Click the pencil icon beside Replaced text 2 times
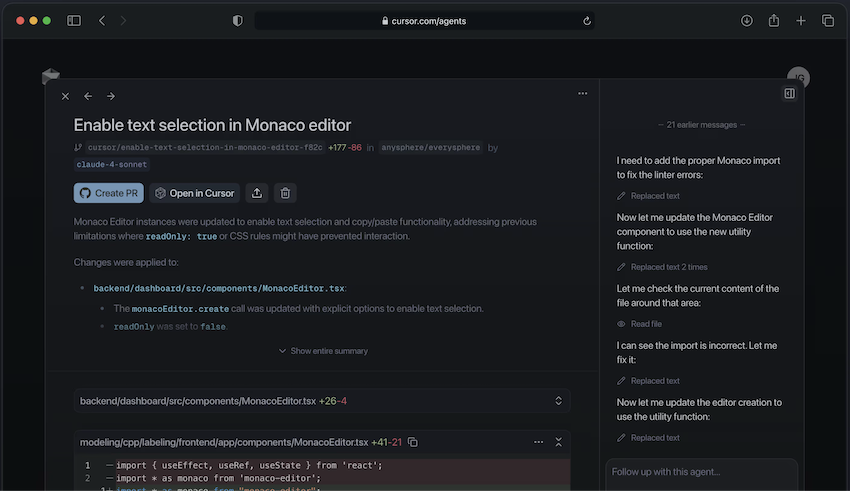The height and width of the screenshot is (491, 850). coord(621,267)
